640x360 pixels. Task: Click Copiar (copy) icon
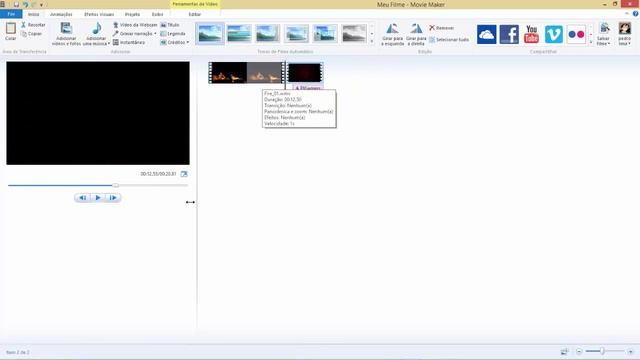pyautogui.click(x=24, y=34)
